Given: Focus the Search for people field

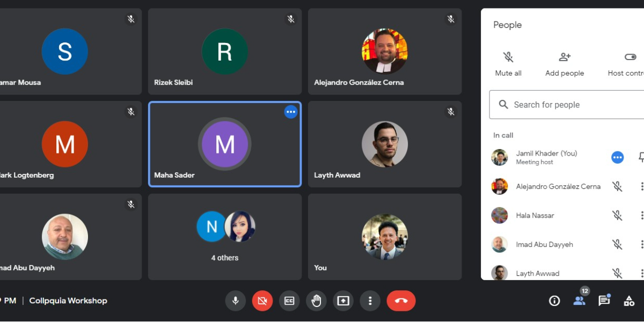Looking at the screenshot, I should [567, 105].
